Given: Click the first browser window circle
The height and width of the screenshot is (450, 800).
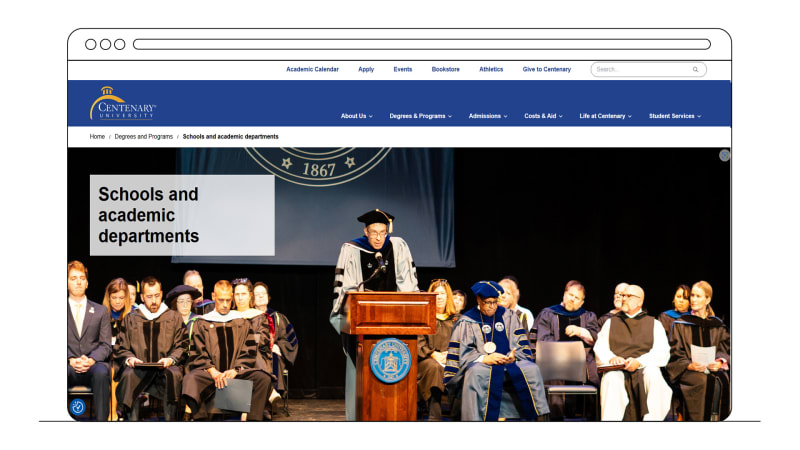Looking at the screenshot, I should tap(91, 44).
